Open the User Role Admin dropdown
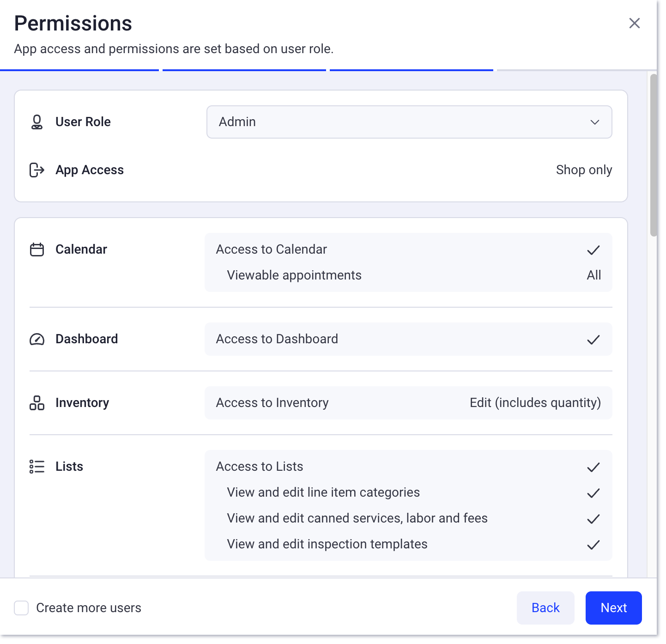The width and height of the screenshot is (666, 644). 409,122
